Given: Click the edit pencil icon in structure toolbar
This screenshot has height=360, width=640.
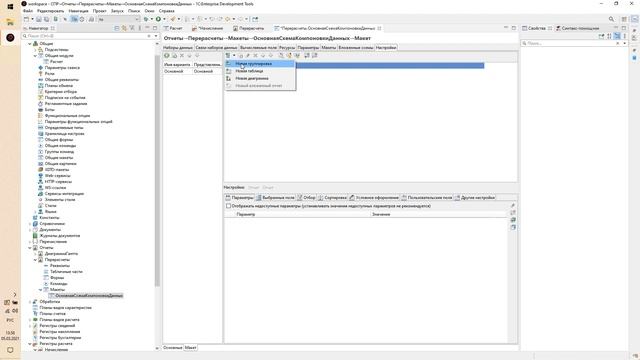Looking at the screenshot, I should coord(248,56).
